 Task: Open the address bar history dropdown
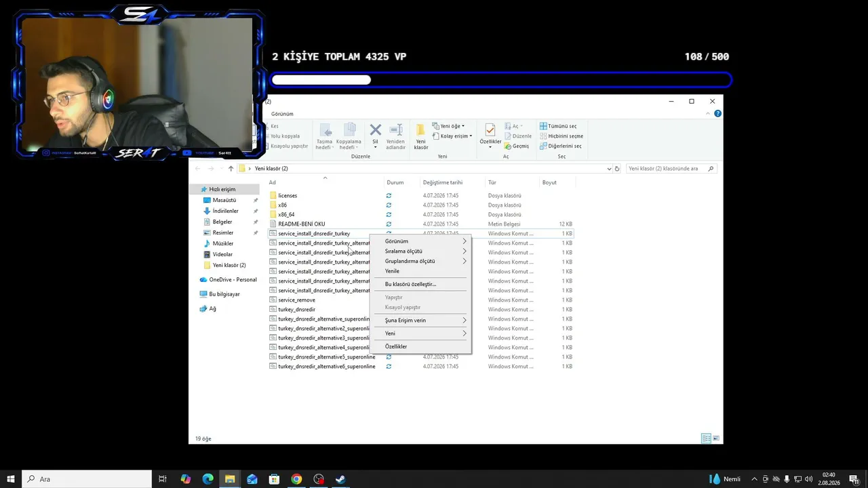(x=609, y=169)
